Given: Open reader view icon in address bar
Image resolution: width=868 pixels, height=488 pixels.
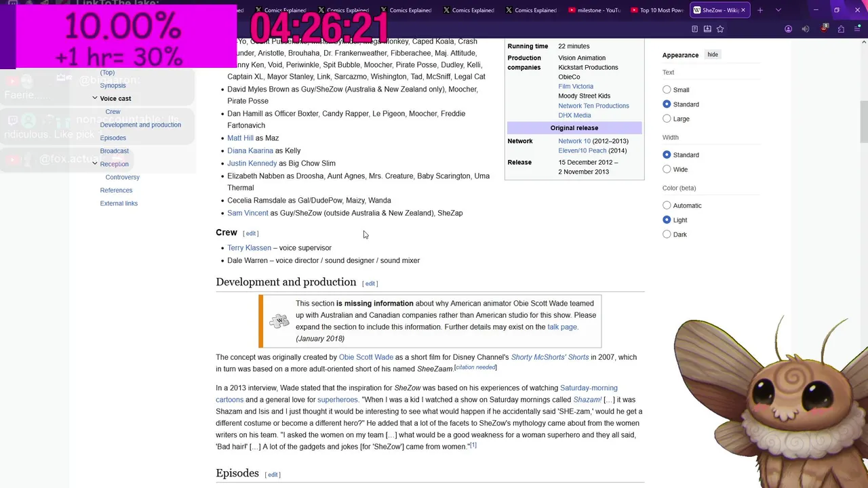Looking at the screenshot, I should [694, 29].
